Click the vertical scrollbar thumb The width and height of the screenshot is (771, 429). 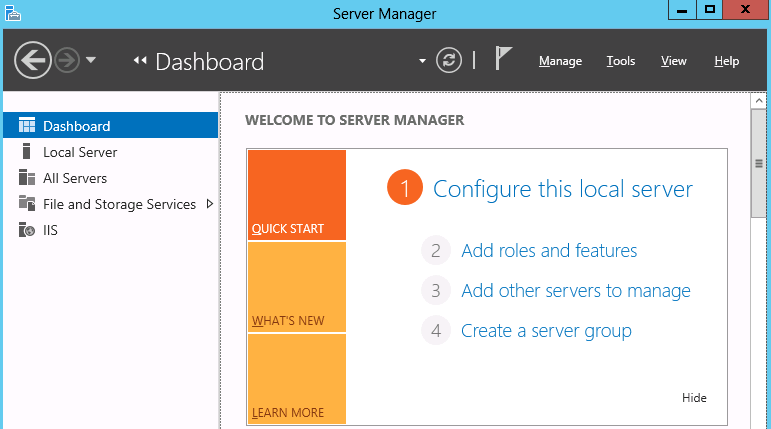point(759,163)
